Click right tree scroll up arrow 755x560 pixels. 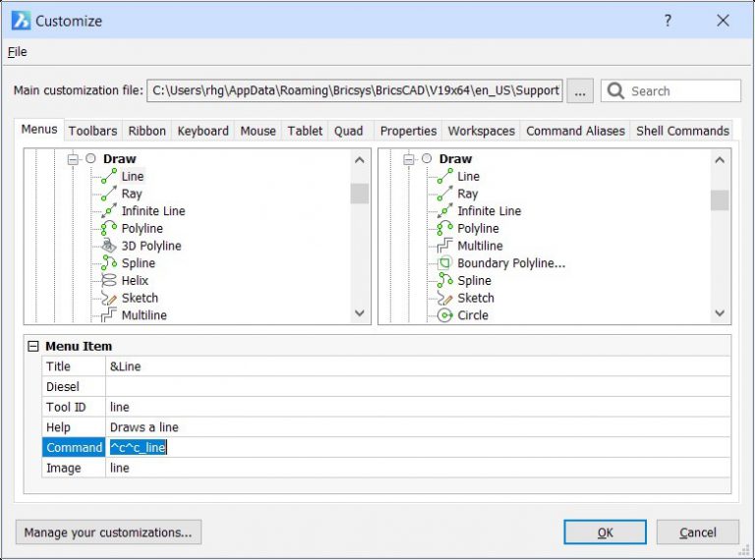720,160
